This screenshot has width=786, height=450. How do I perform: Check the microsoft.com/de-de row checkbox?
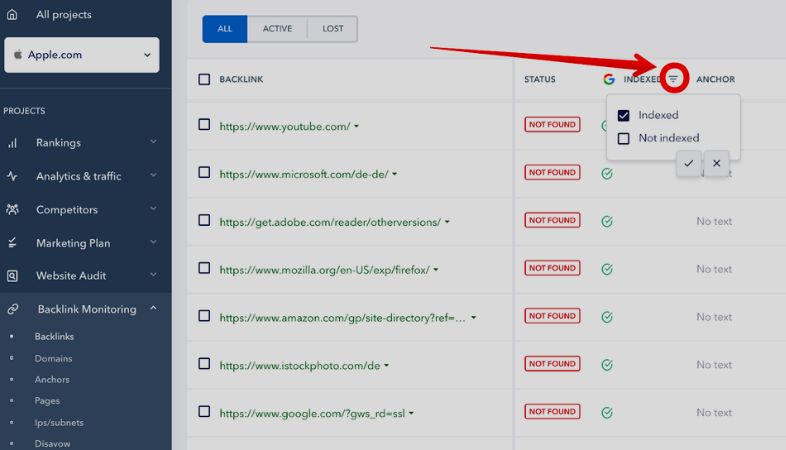pyautogui.click(x=204, y=172)
